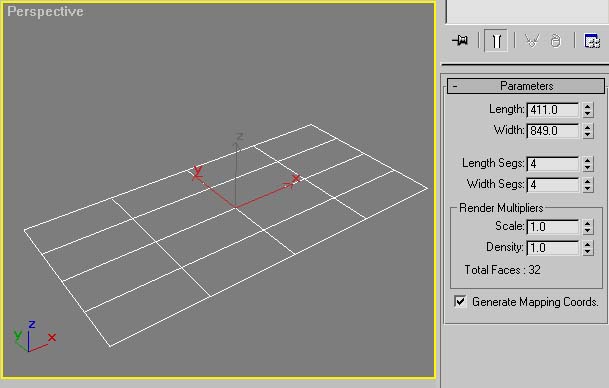Screen dimensions: 609x388
Task: Click the Scale multiplier field
Action: tap(553, 227)
